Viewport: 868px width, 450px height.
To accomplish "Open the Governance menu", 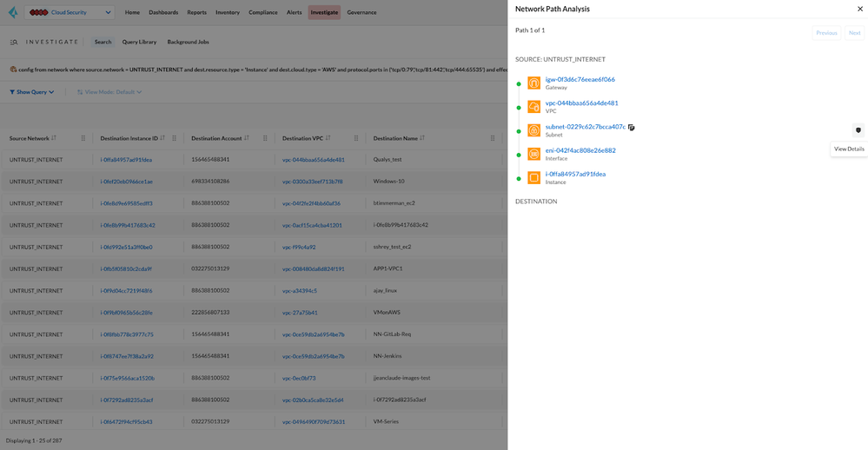I will [x=361, y=12].
